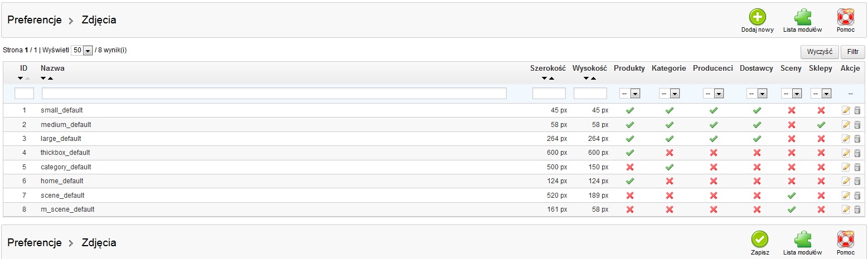Click the green Zapisz checkmark icon
The height and width of the screenshot is (259, 868).
click(x=759, y=240)
